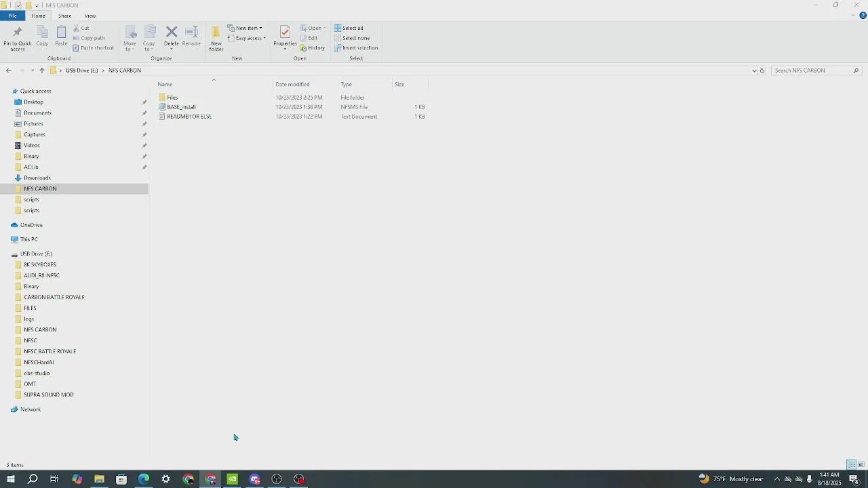Open Microsoft Edge from taskbar

tap(144, 479)
